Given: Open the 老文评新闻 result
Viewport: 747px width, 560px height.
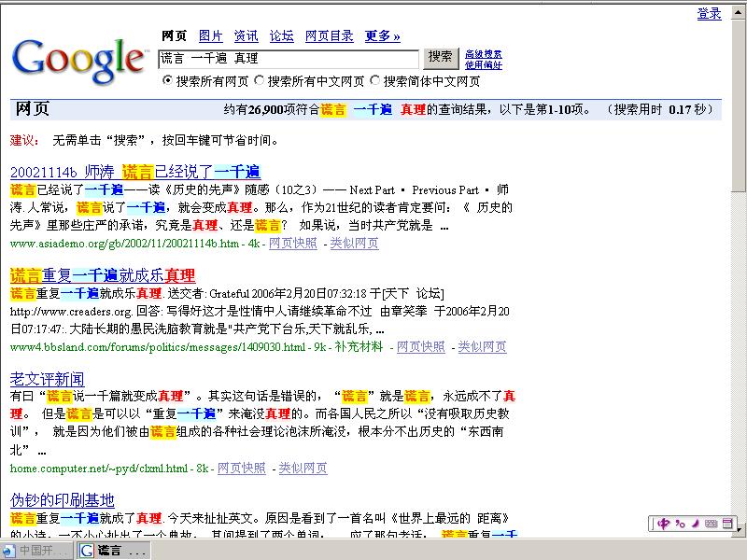Looking at the screenshot, I should tap(48, 379).
